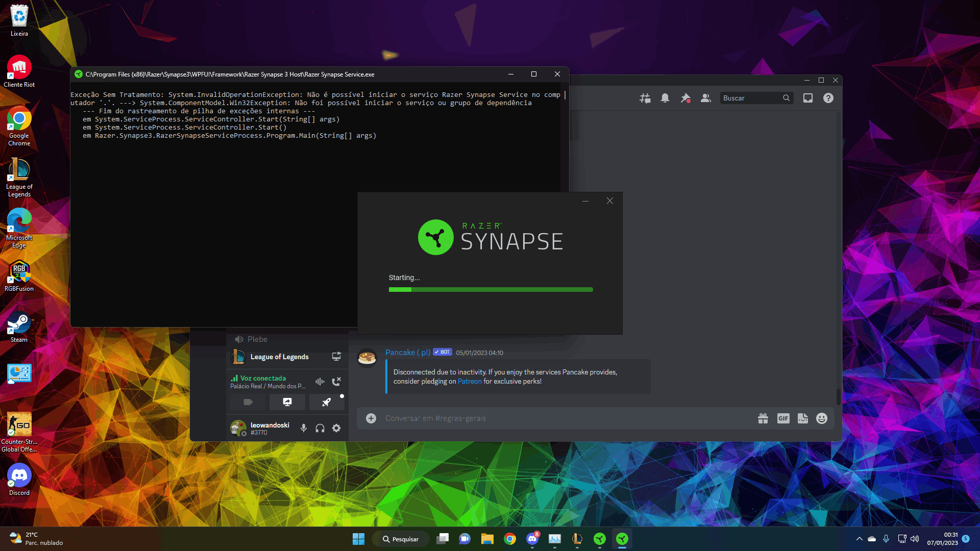Screen dimensions: 980x551
Task: Open Cliente Riot desktop shortcut
Action: coord(19,71)
